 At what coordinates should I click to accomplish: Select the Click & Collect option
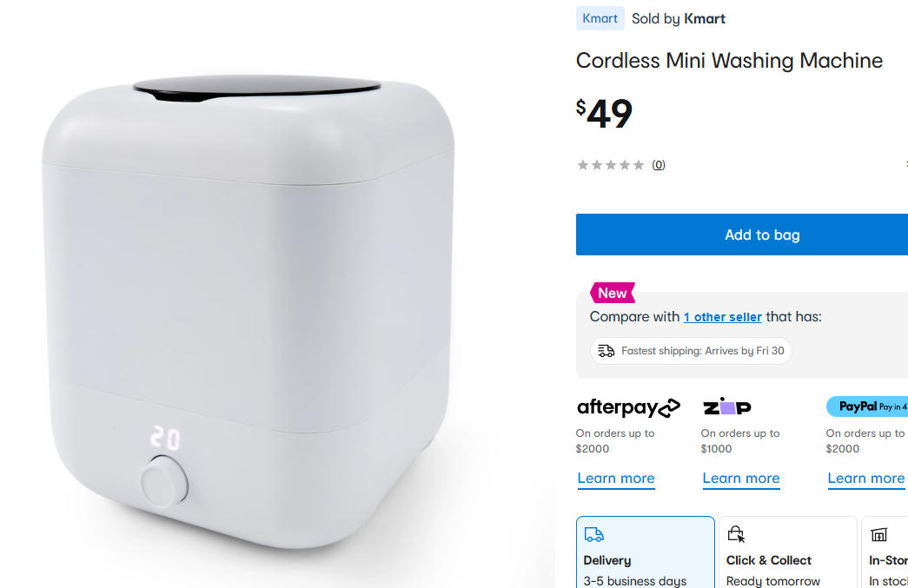point(787,552)
